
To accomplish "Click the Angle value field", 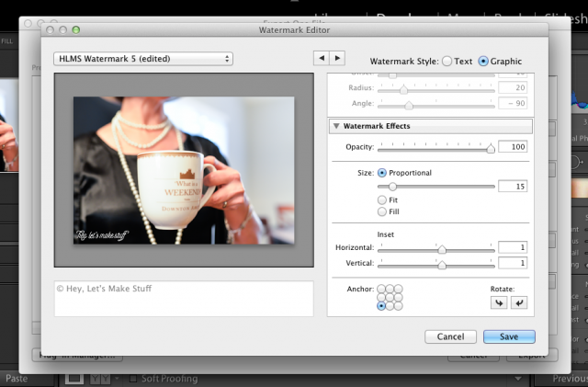I will click(x=513, y=103).
